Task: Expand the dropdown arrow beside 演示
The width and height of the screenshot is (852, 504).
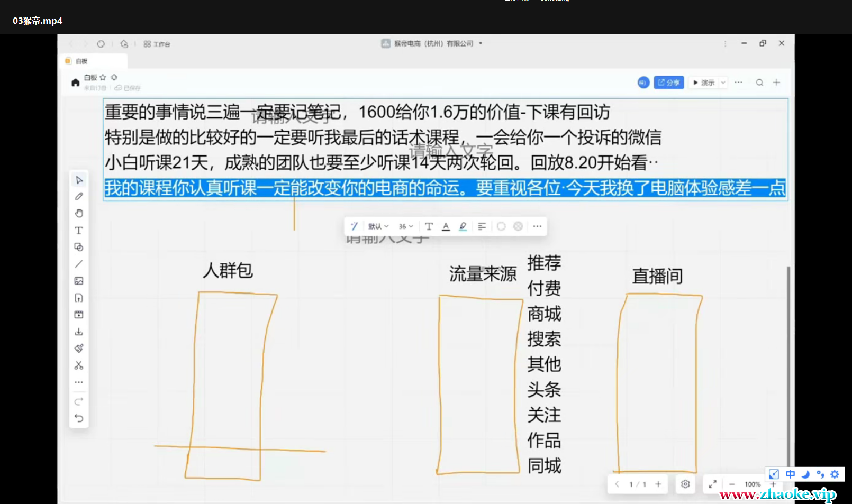Action: 723,83
